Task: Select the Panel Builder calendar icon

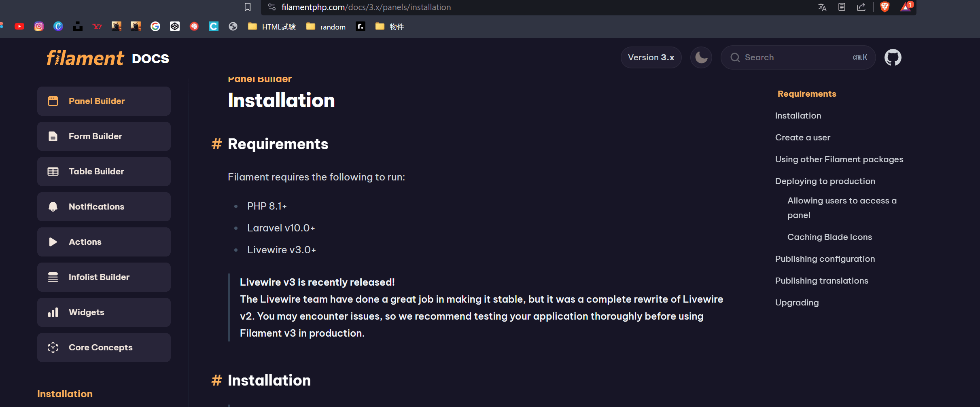Action: (x=53, y=101)
